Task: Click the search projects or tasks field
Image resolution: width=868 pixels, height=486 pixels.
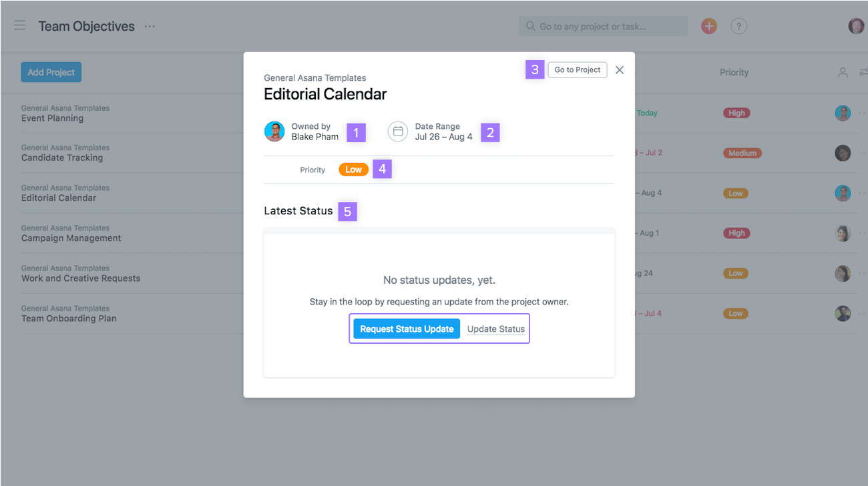Action: [603, 26]
